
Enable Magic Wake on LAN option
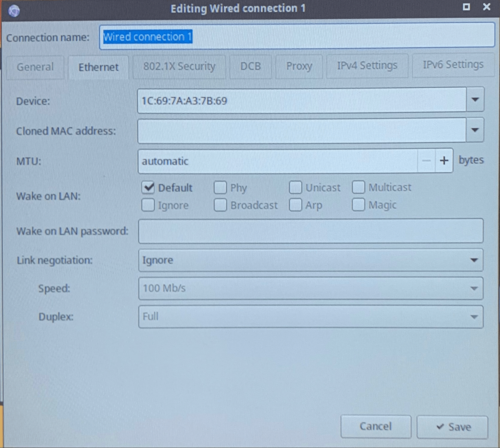coord(358,205)
